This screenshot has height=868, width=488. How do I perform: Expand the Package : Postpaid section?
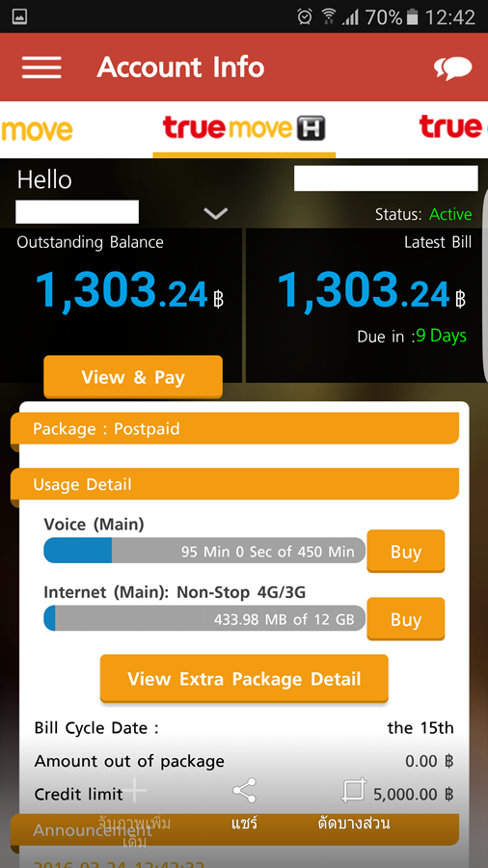click(x=234, y=428)
